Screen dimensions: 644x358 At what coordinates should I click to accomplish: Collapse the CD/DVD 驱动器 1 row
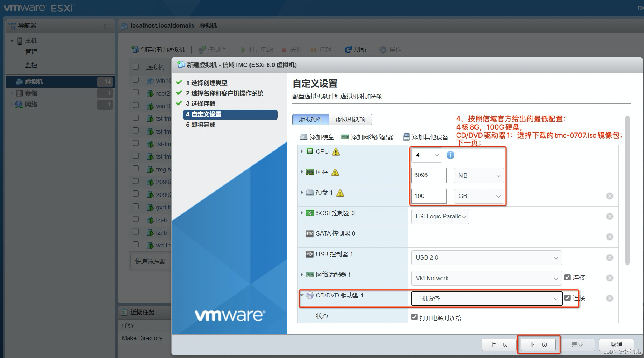coord(302,295)
